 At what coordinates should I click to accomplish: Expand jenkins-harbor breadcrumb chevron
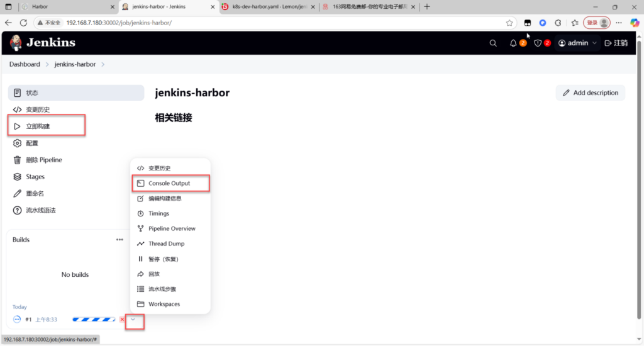point(103,64)
